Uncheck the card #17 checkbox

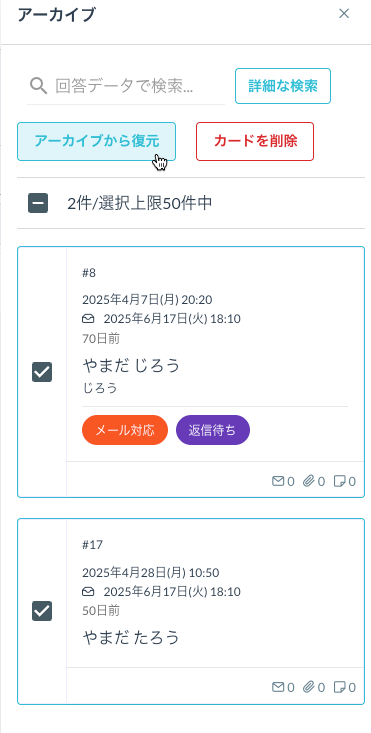[42, 611]
